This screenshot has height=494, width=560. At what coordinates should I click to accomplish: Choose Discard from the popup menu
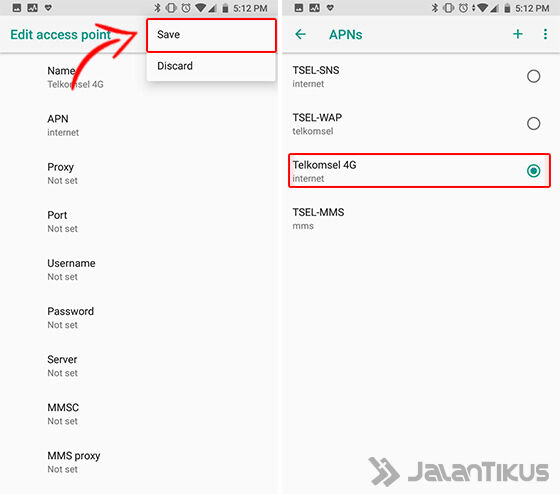[211, 66]
